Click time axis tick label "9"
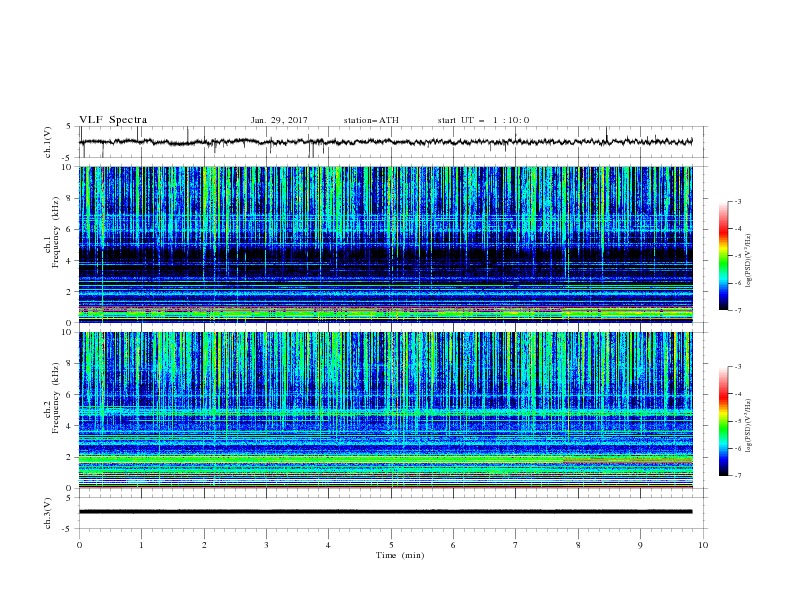This screenshot has width=792, height=612. 640,545
